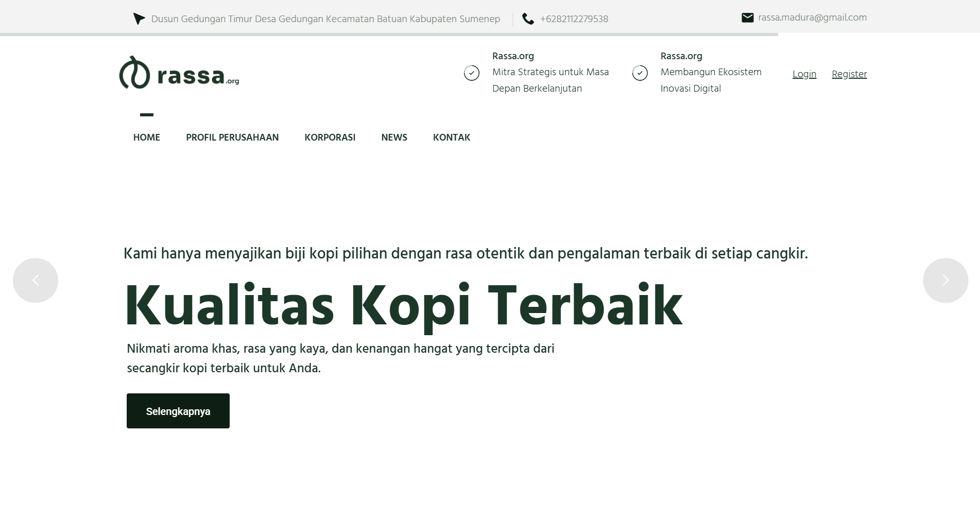980x519 pixels.
Task: Go to previous slide with left arrow
Action: click(x=36, y=280)
